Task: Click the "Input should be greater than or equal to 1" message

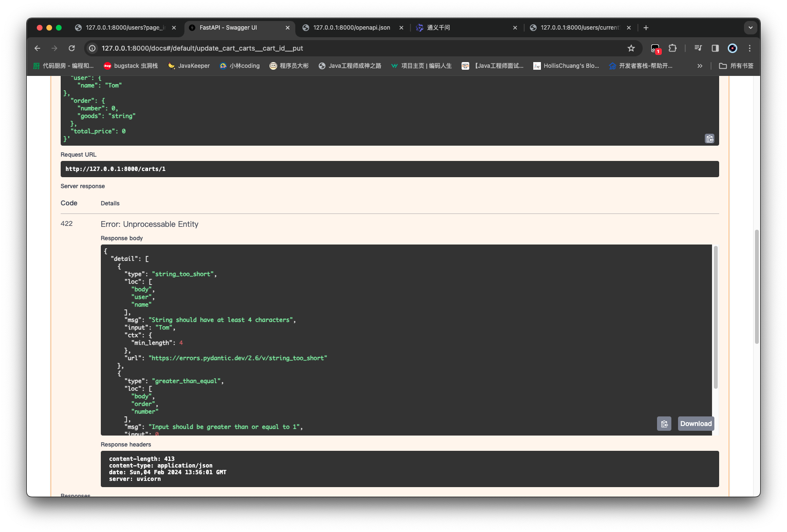Action: [224, 427]
